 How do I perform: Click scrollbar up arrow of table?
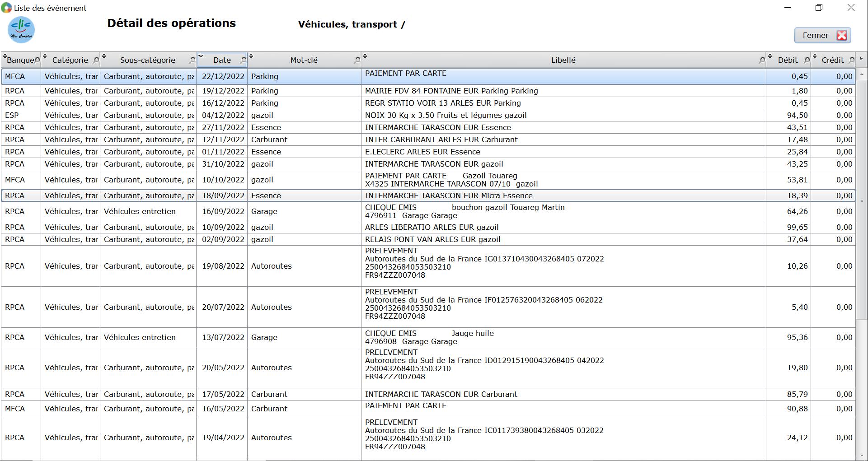(862, 74)
